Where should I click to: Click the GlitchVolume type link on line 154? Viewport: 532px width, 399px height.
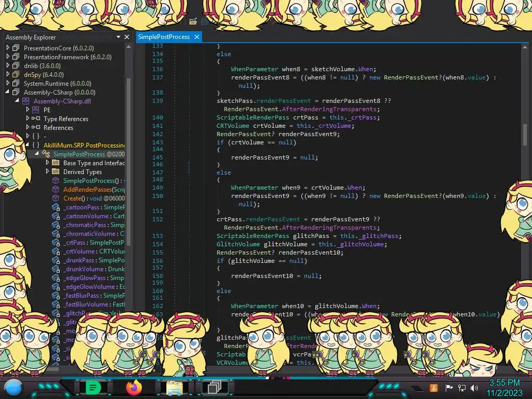coord(238,244)
